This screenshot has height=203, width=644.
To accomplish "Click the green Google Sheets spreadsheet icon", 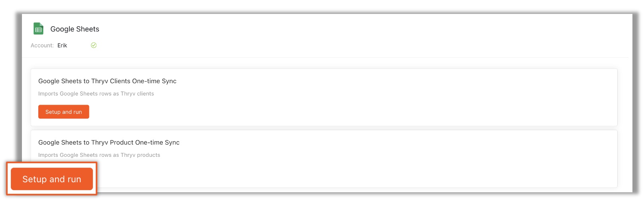I will click(x=38, y=29).
